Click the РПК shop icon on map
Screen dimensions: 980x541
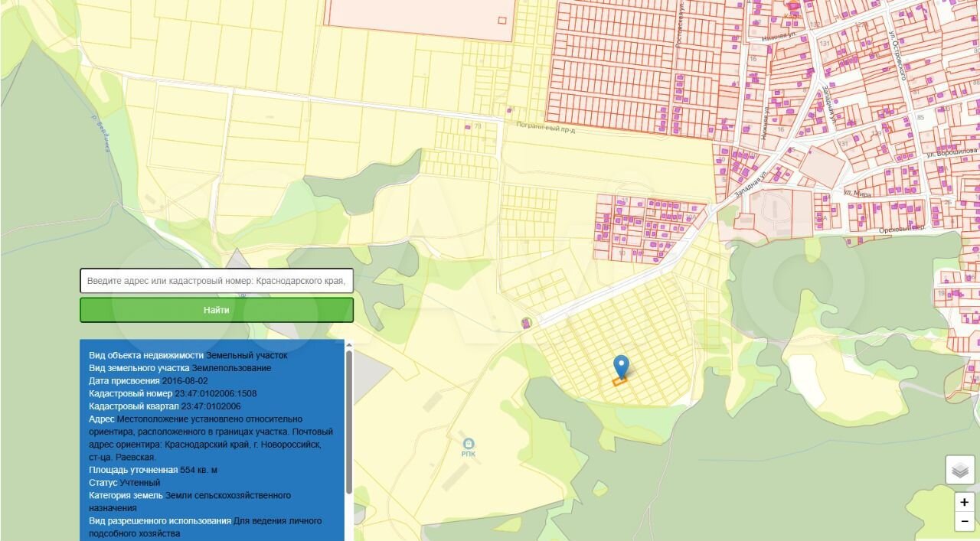(x=469, y=443)
